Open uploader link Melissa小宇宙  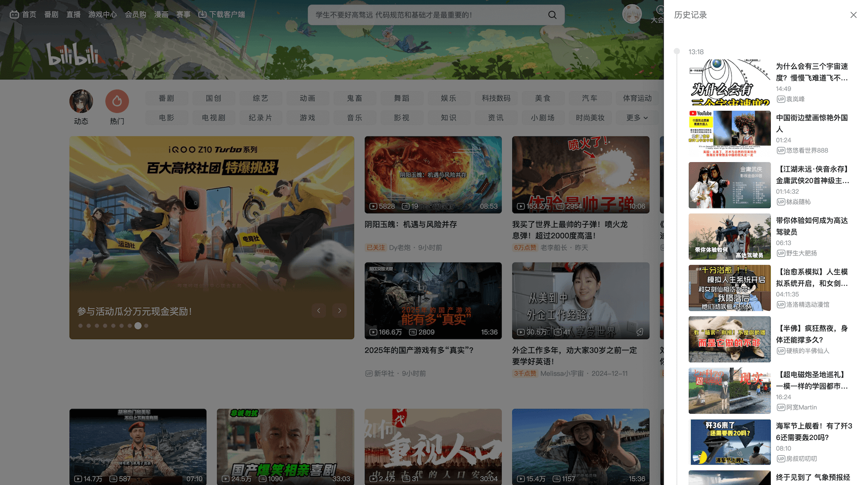tap(562, 373)
